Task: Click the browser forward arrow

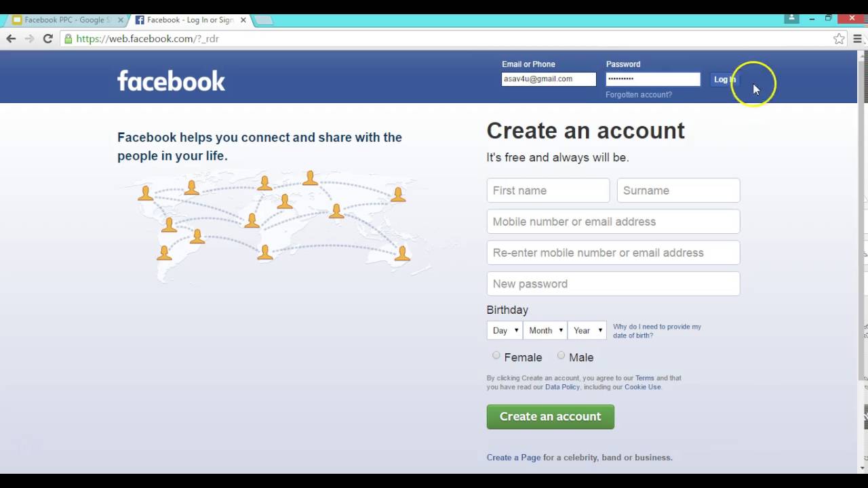Action: 29,39
